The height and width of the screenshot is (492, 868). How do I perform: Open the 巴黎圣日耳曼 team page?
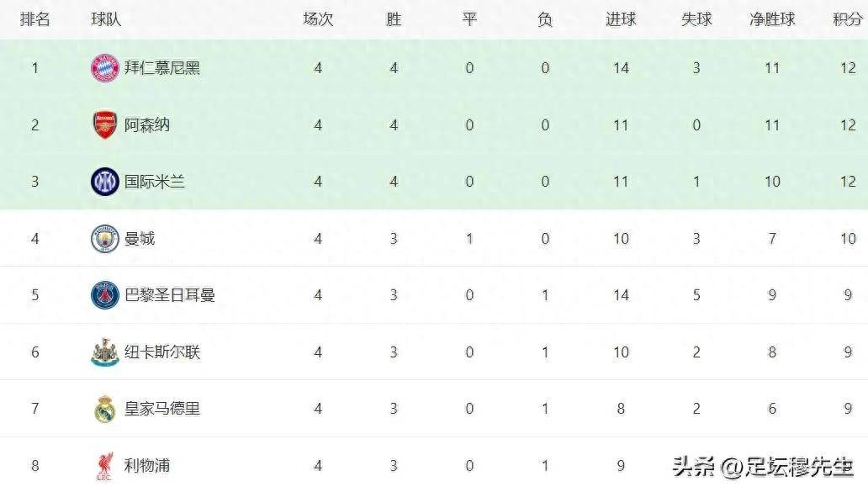[170, 295]
